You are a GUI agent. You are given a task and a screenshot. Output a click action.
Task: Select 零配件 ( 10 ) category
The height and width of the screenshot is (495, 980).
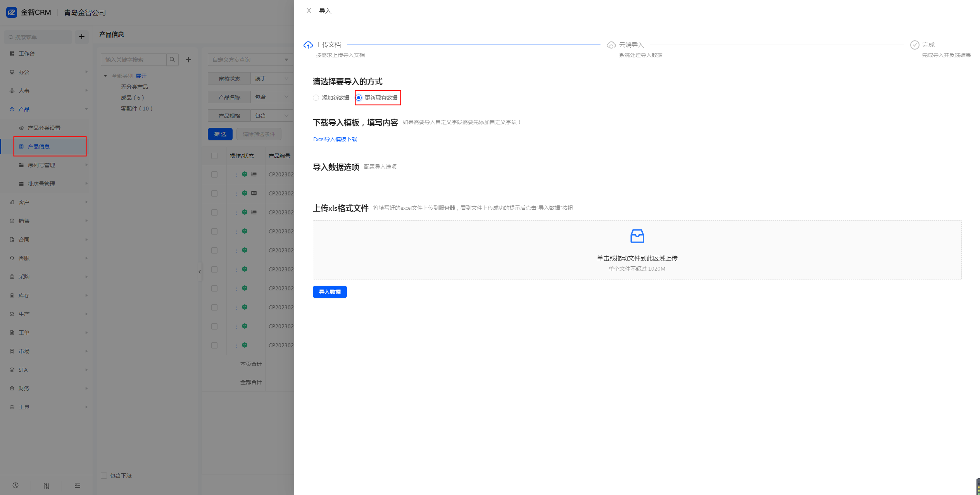[x=136, y=109]
